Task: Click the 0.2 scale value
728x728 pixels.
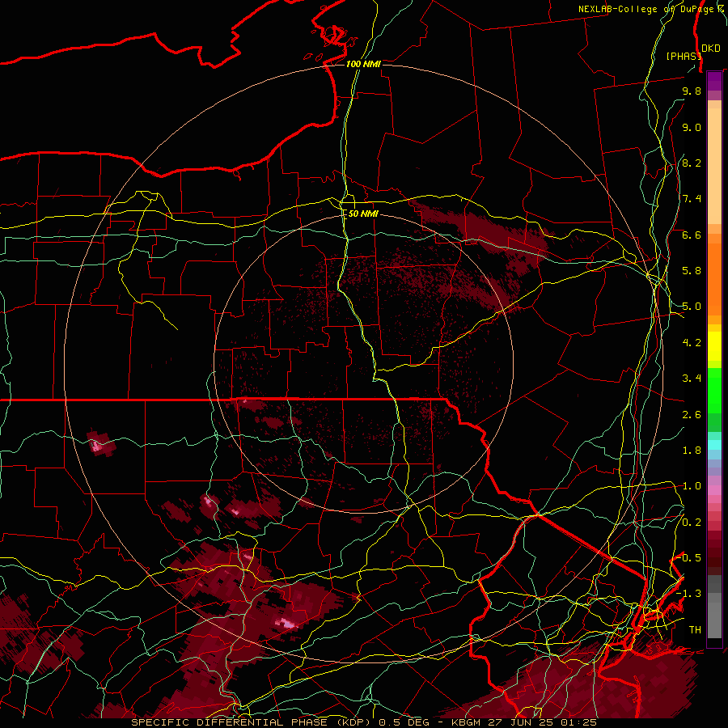Action: point(692,523)
